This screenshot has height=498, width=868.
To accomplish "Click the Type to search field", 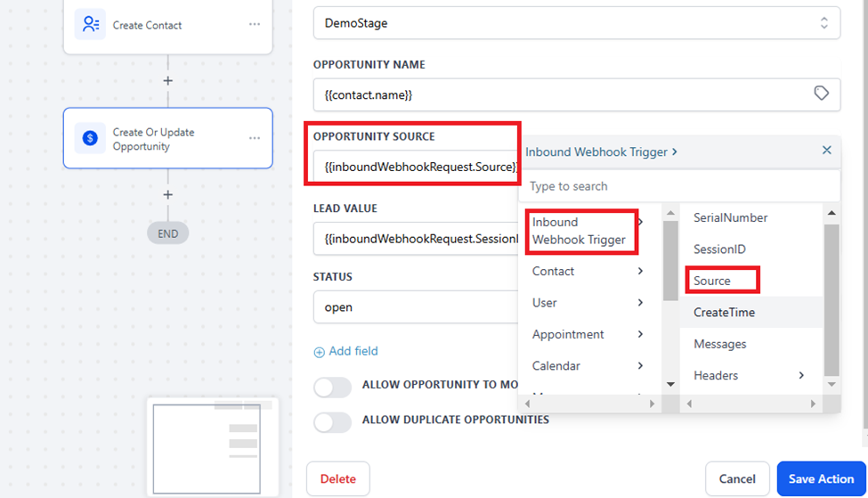I will click(x=678, y=186).
